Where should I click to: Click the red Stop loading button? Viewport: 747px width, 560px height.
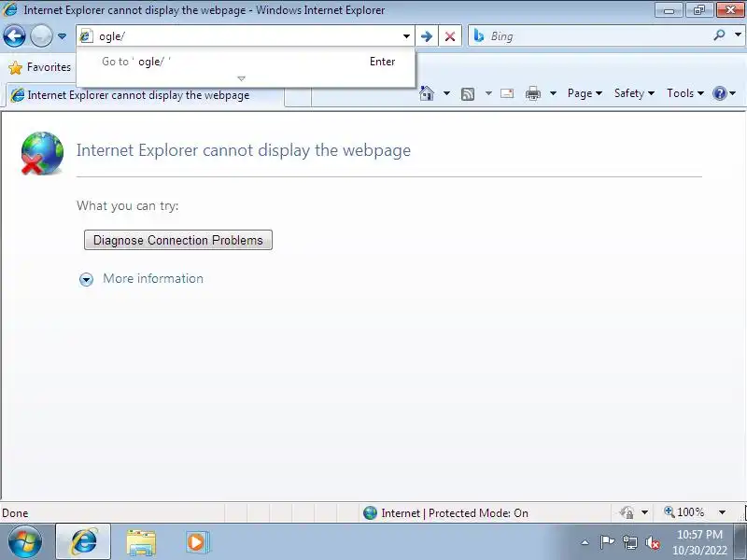pyautogui.click(x=450, y=36)
